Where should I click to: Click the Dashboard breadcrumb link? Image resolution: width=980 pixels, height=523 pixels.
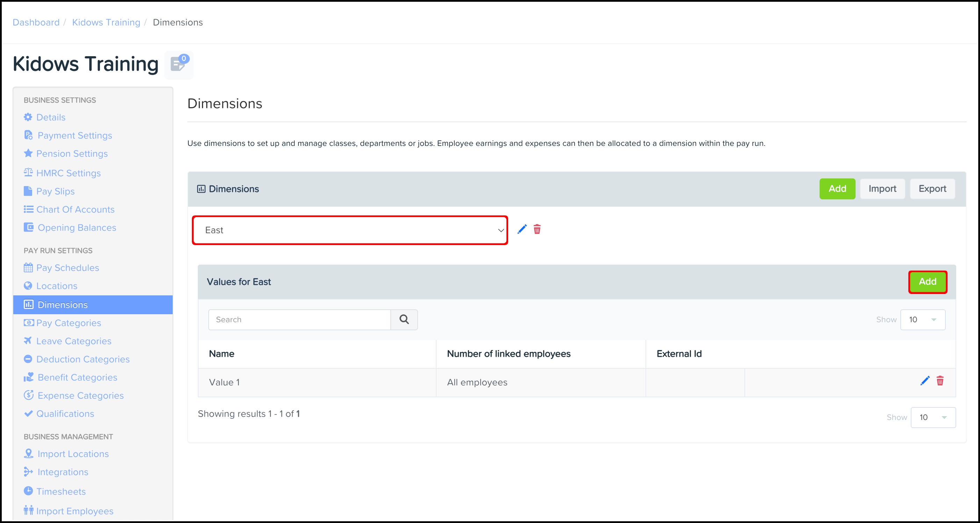[36, 22]
